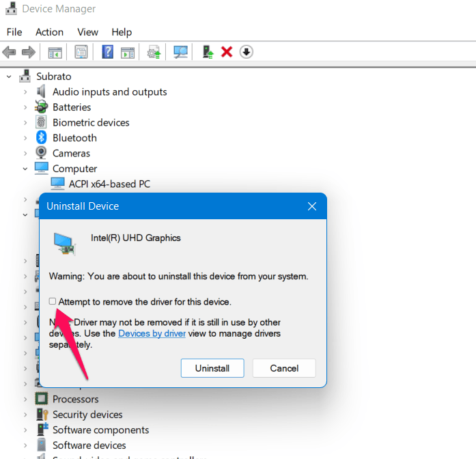Select the Biometric devices label
This screenshot has width=476, height=459.
click(91, 123)
